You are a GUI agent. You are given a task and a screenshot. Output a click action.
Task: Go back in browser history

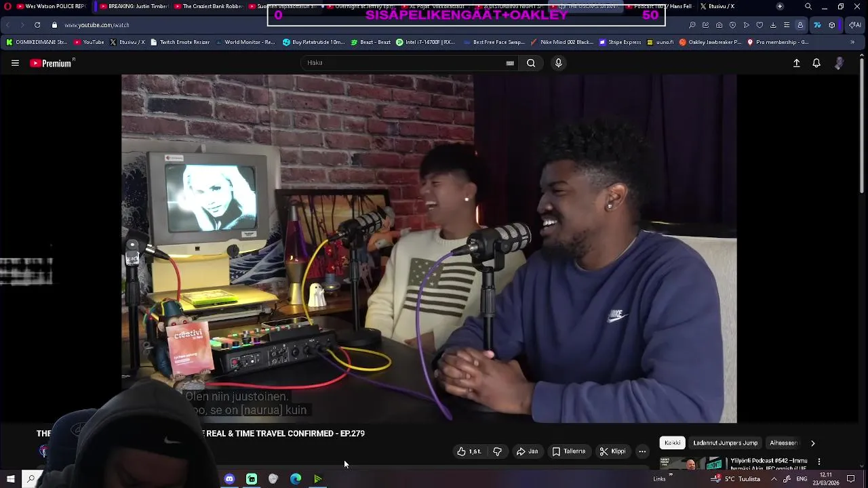tap(7, 25)
